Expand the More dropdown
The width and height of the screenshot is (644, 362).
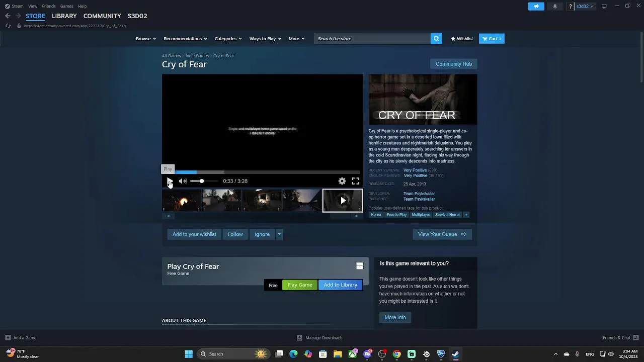point(296,39)
